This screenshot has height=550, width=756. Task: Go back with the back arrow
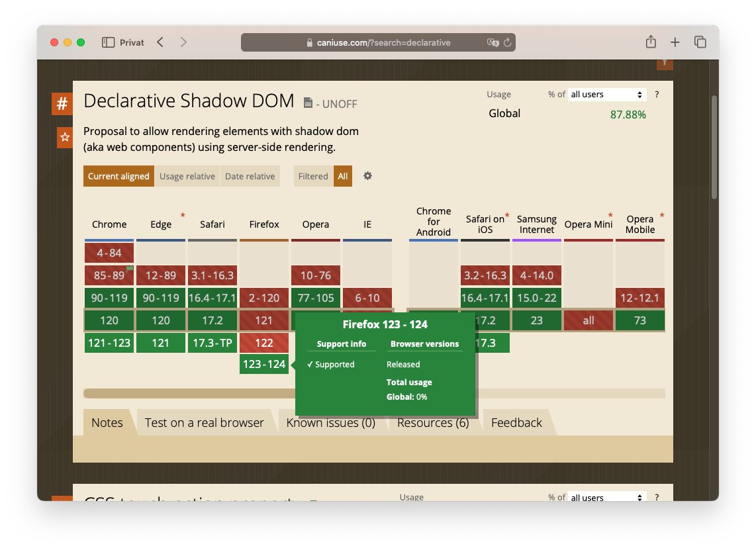pos(160,42)
